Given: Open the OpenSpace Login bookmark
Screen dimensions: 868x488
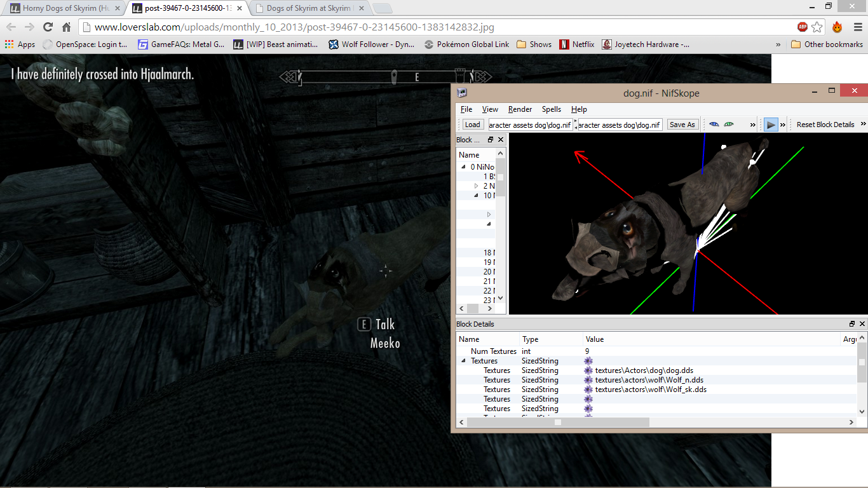Looking at the screenshot, I should 85,44.
